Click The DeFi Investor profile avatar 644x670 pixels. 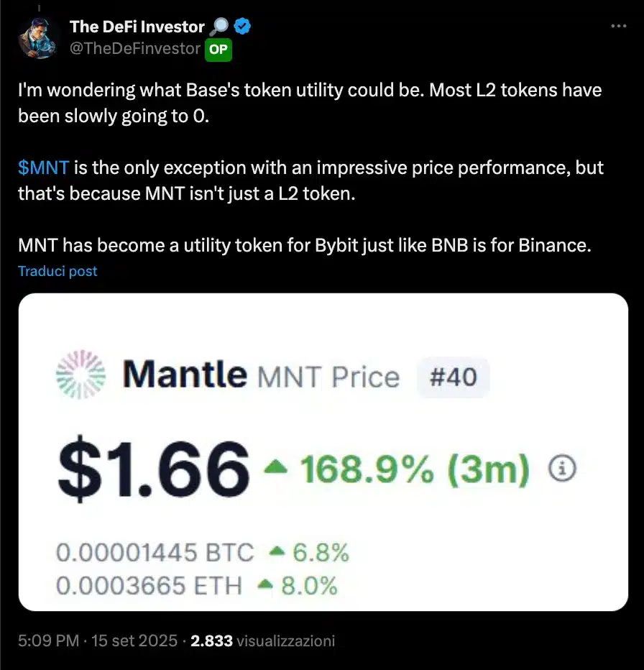(38, 38)
